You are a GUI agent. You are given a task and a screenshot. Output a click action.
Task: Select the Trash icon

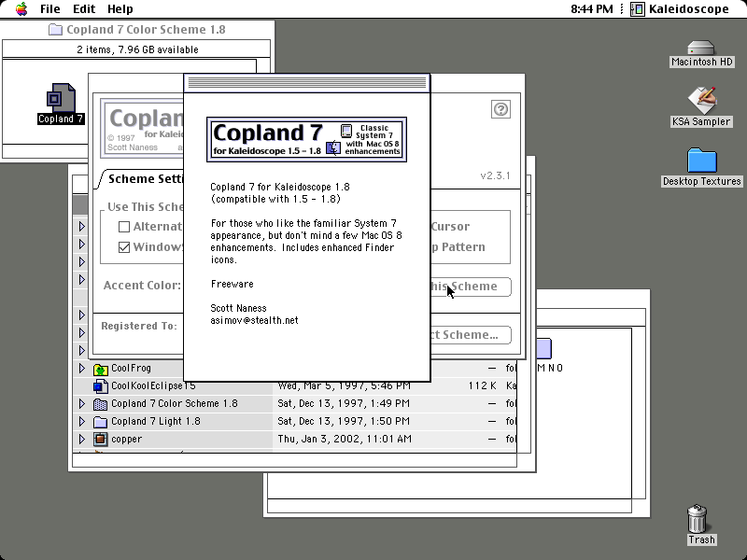tap(698, 519)
